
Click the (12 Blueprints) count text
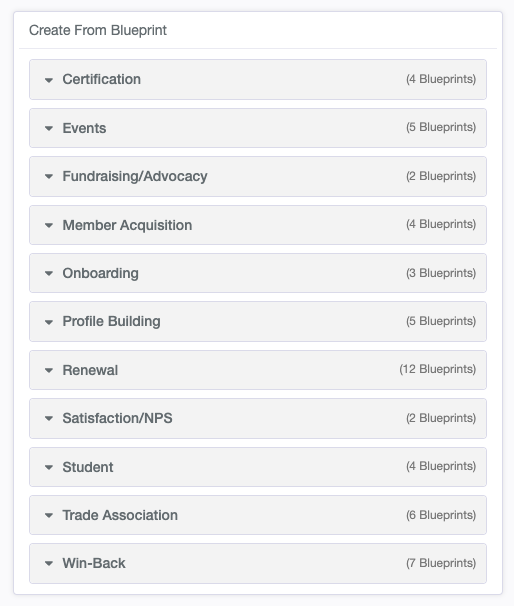[x=437, y=369]
